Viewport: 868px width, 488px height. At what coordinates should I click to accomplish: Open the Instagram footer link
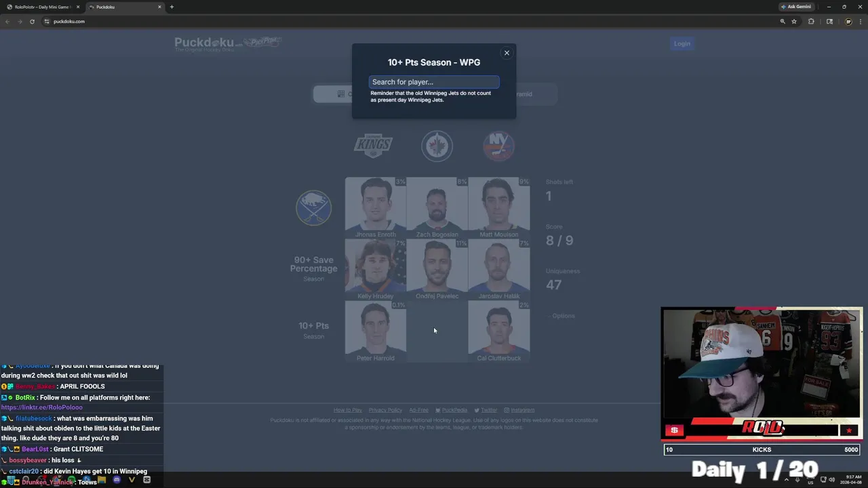tap(519, 410)
